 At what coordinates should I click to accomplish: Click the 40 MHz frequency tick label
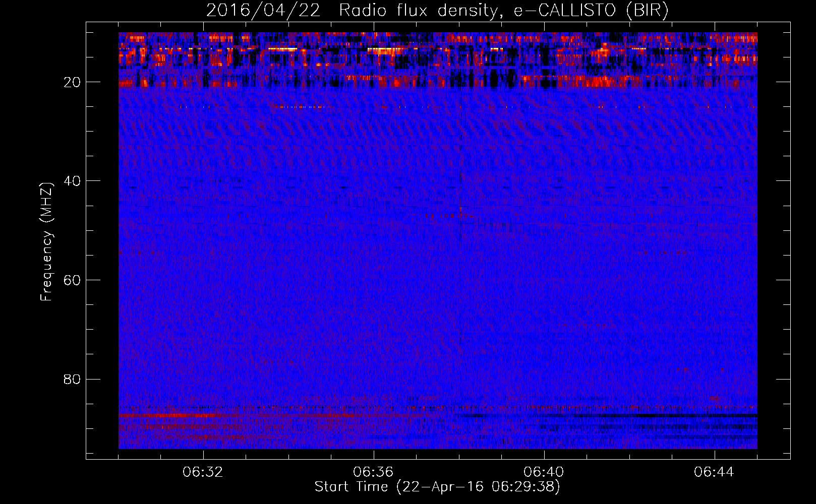(73, 181)
